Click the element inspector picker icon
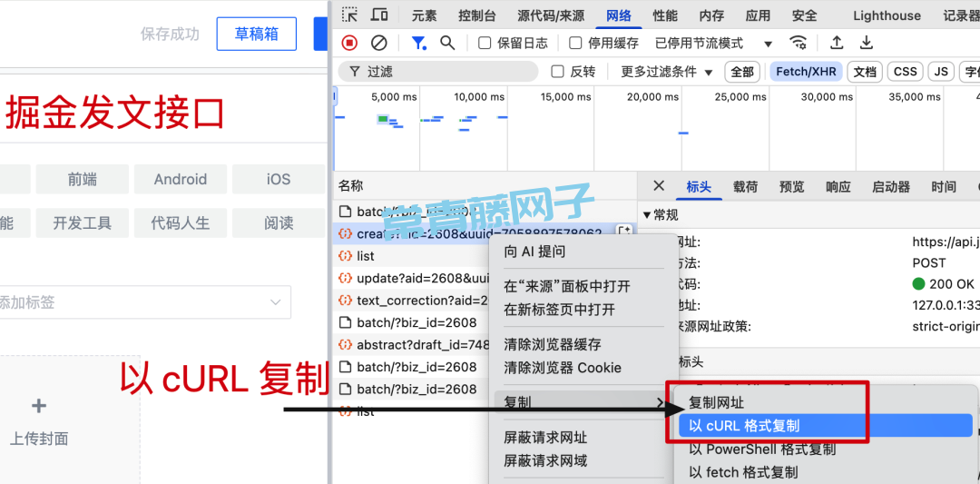Image resolution: width=980 pixels, height=484 pixels. [x=349, y=15]
